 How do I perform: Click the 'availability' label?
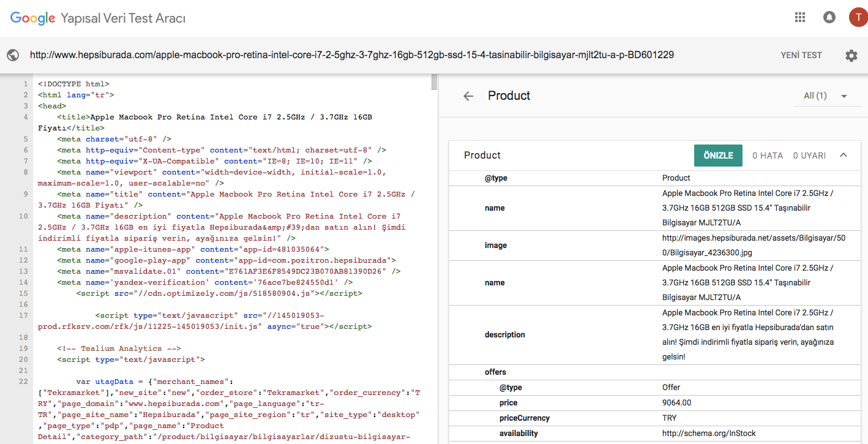(518, 434)
